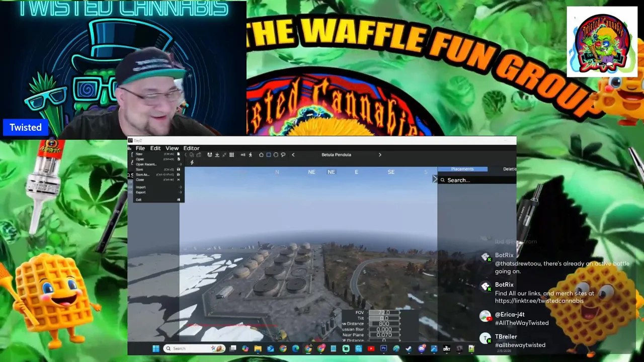Click the camera icon in toolbar

click(243, 155)
